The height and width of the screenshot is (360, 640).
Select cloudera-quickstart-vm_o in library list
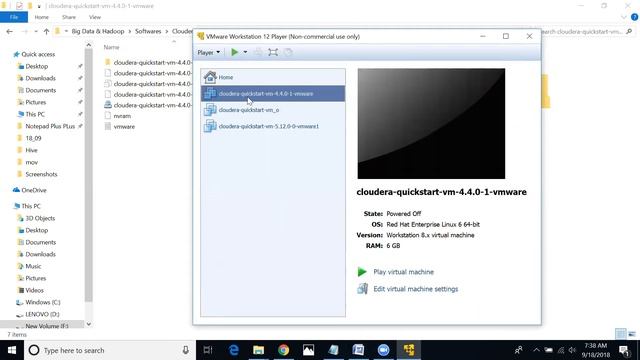coord(273,110)
